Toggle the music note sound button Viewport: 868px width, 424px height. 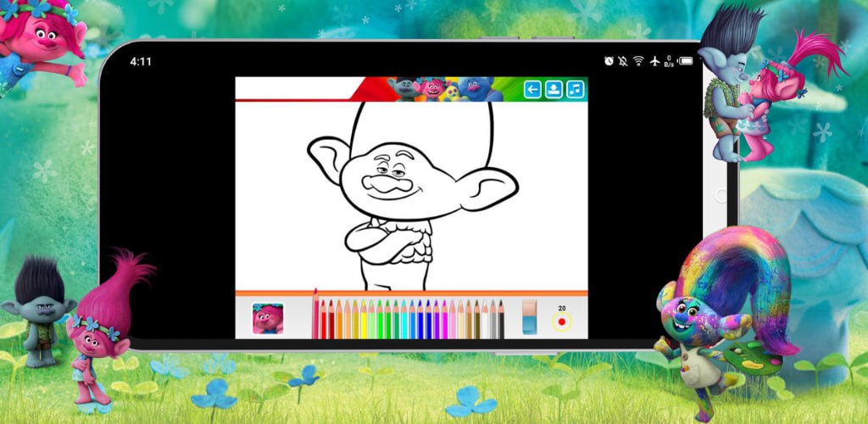click(576, 89)
